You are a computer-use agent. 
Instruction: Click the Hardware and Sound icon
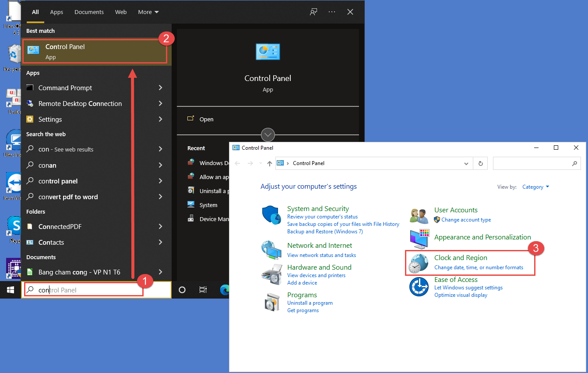(x=271, y=274)
